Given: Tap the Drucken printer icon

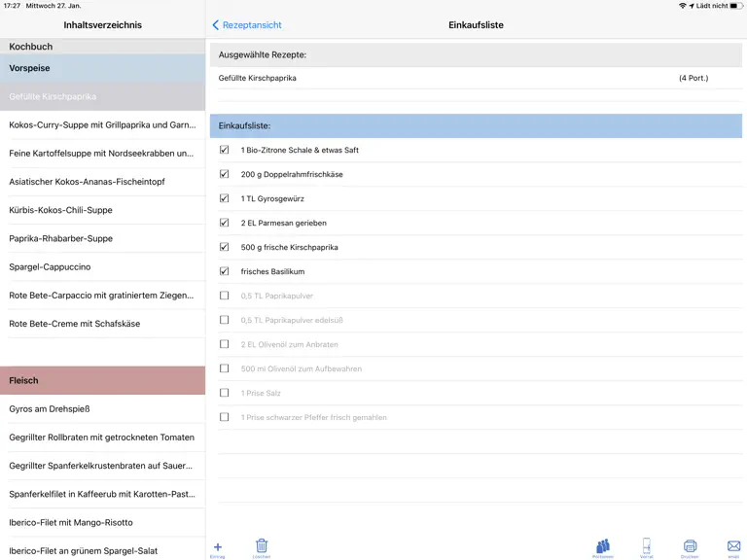Looking at the screenshot, I should (x=690, y=545).
